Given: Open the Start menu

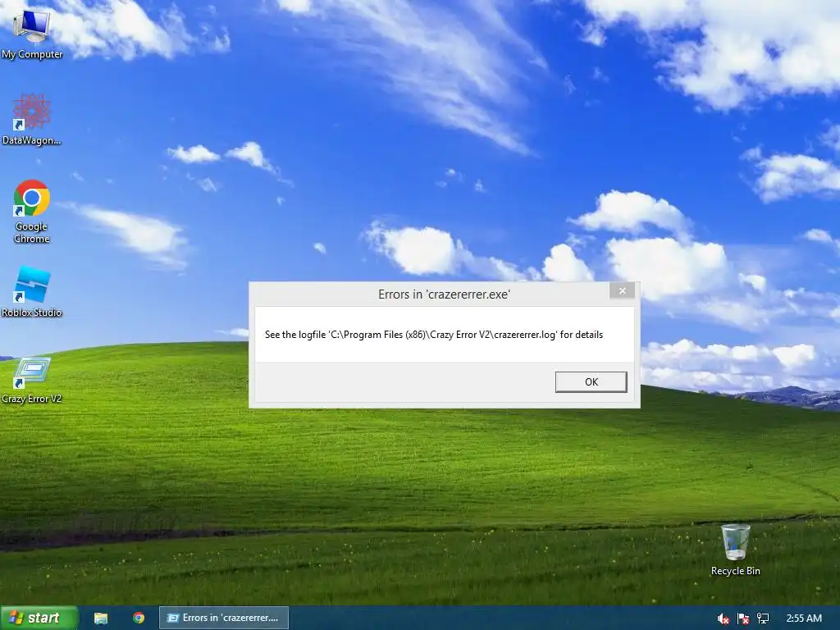Looking at the screenshot, I should coord(39,618).
